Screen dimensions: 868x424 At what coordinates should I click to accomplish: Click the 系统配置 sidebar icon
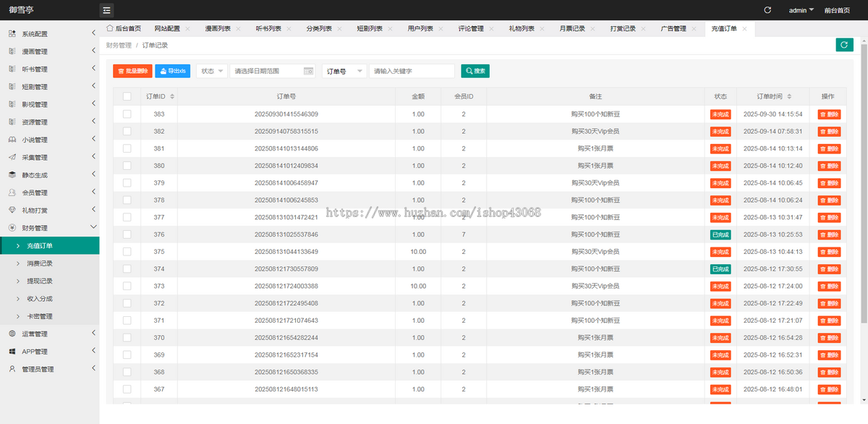pyautogui.click(x=12, y=34)
